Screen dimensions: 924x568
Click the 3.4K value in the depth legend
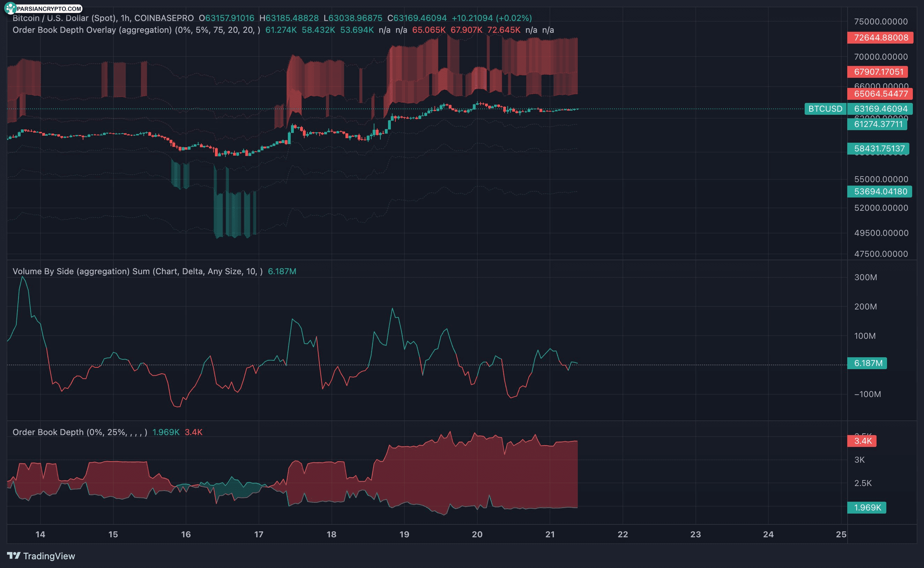pyautogui.click(x=193, y=432)
